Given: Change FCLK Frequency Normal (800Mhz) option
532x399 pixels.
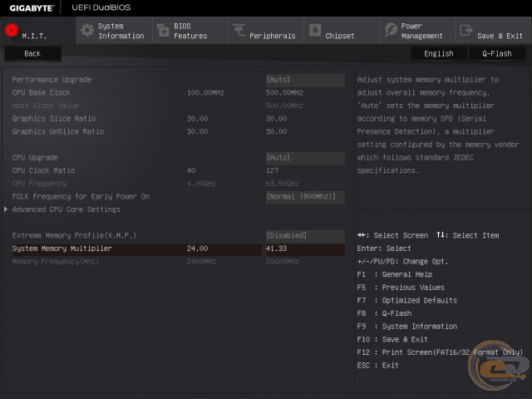Looking at the screenshot, I should 304,197.
